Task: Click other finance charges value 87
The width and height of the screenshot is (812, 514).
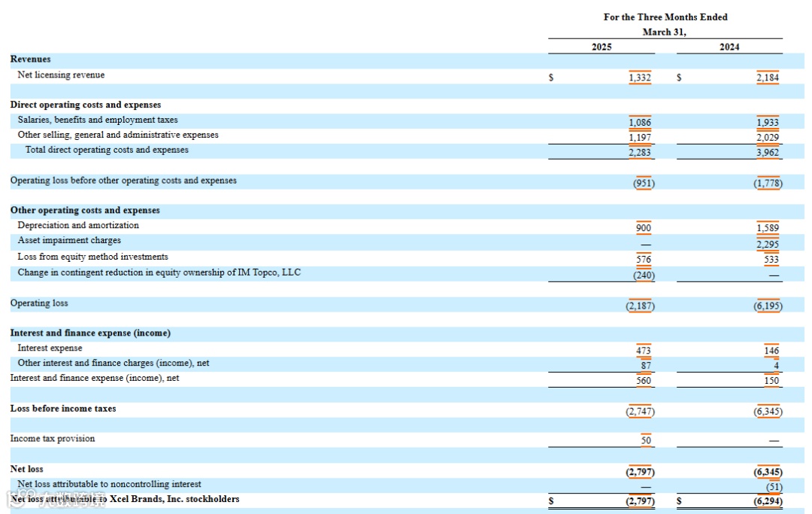Action: (x=646, y=366)
